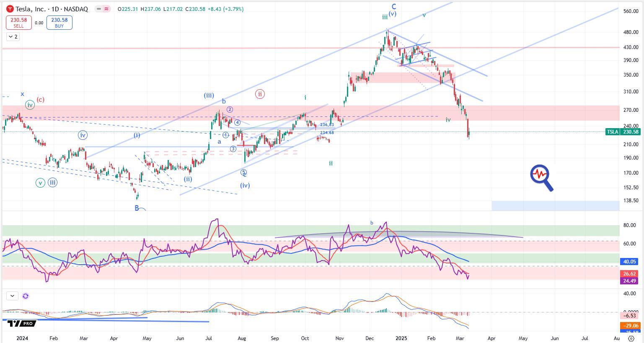Image resolution: width=644 pixels, height=343 pixels.
Task: Click the TSLA ticker label on price axis
Action: pyautogui.click(x=613, y=132)
